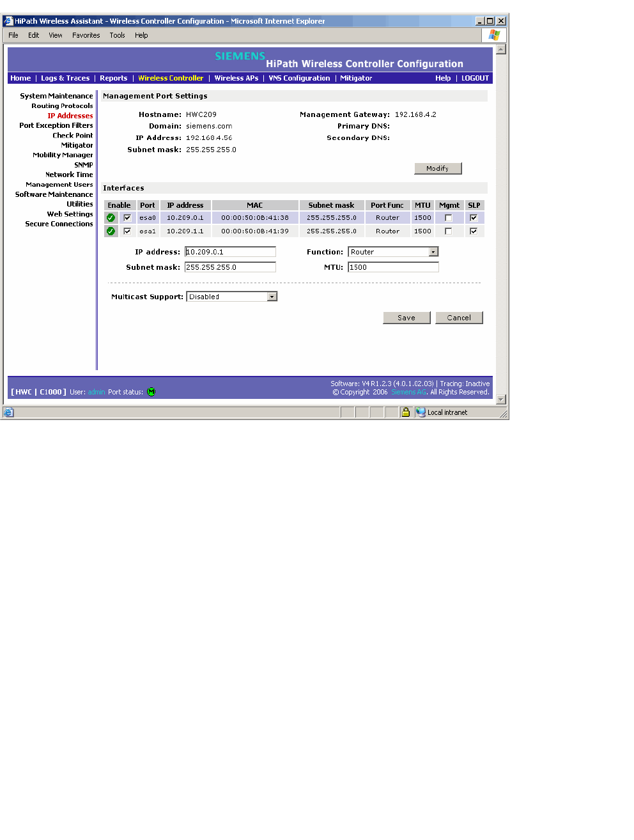This screenshot has height=840, width=634.
Task: Click the Local intranet zone icon
Action: (421, 412)
